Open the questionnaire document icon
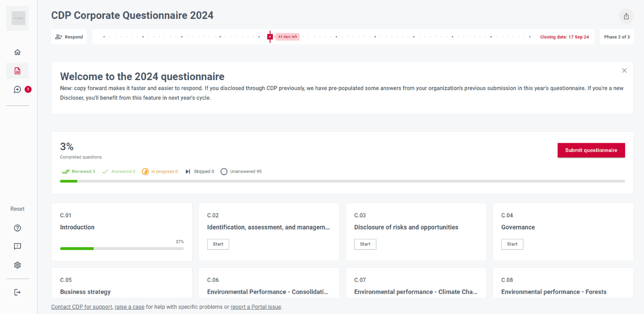Image resolution: width=644 pixels, height=314 pixels. coord(17,71)
